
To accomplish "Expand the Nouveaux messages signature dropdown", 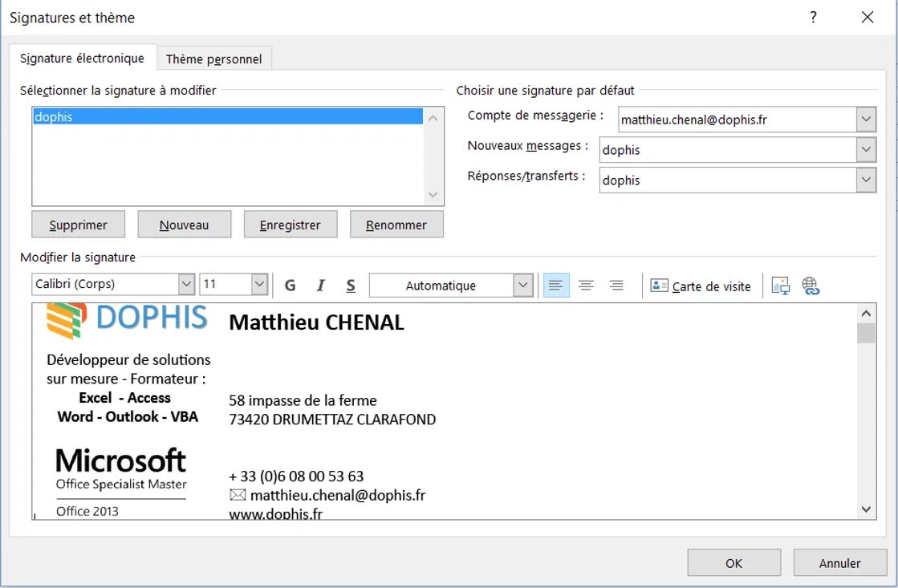I will coord(866,150).
